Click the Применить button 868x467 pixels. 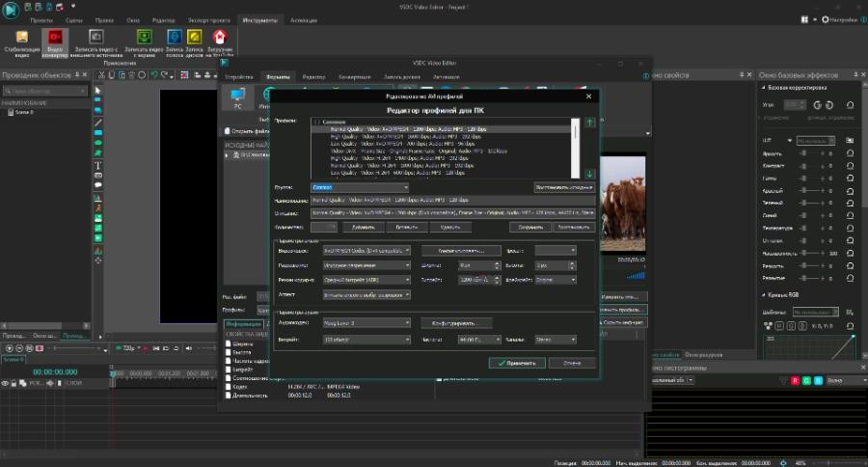pos(517,363)
